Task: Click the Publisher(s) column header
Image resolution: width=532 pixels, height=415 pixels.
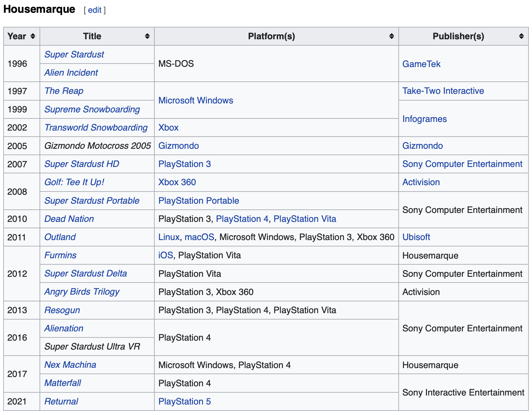Action: pos(463,36)
